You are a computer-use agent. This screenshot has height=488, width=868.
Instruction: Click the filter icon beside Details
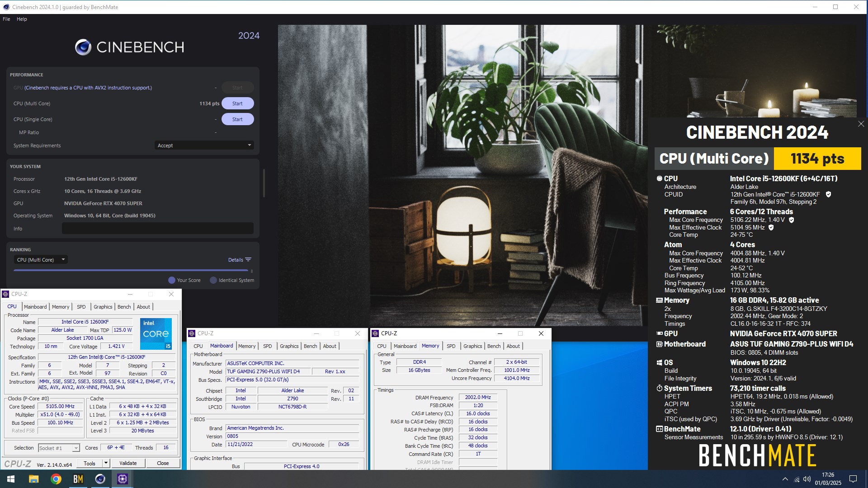tap(248, 260)
